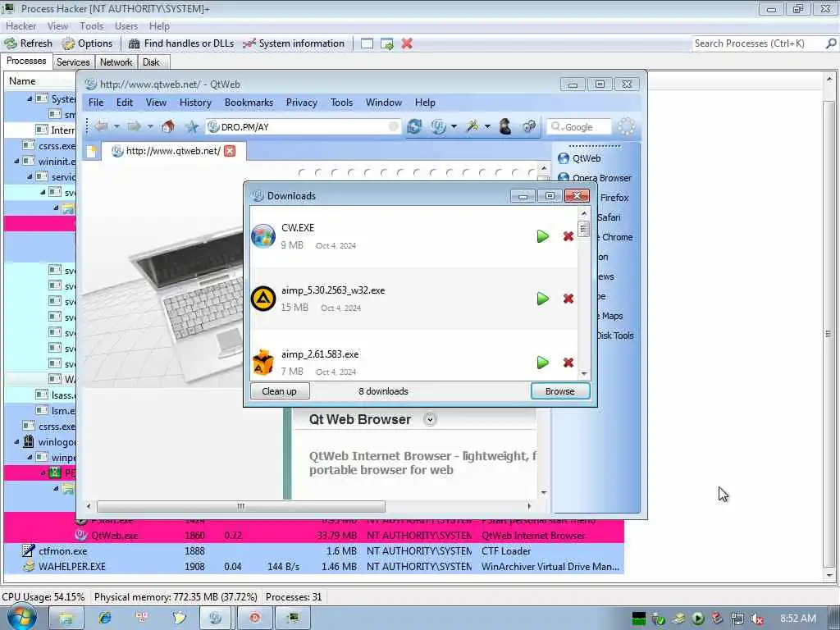Screen dimensions: 840x630
Task: Collapse the winlogon tree node
Action: (x=16, y=441)
